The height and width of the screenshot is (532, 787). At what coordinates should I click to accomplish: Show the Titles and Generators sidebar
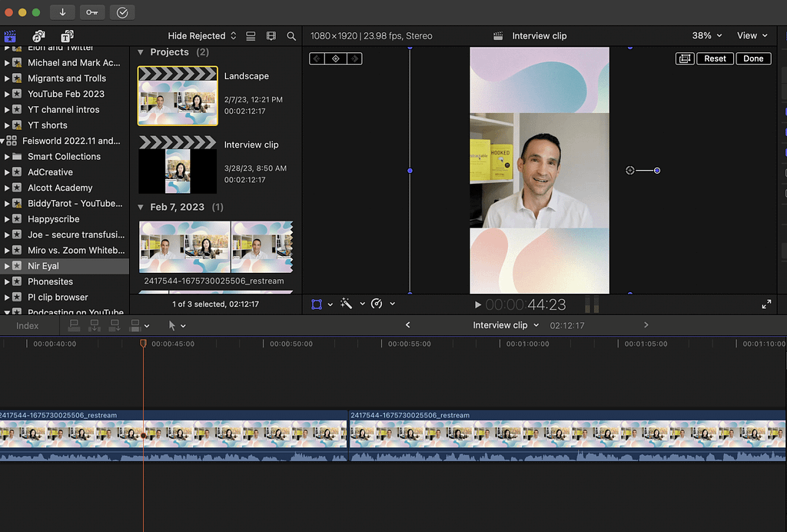[x=67, y=36]
